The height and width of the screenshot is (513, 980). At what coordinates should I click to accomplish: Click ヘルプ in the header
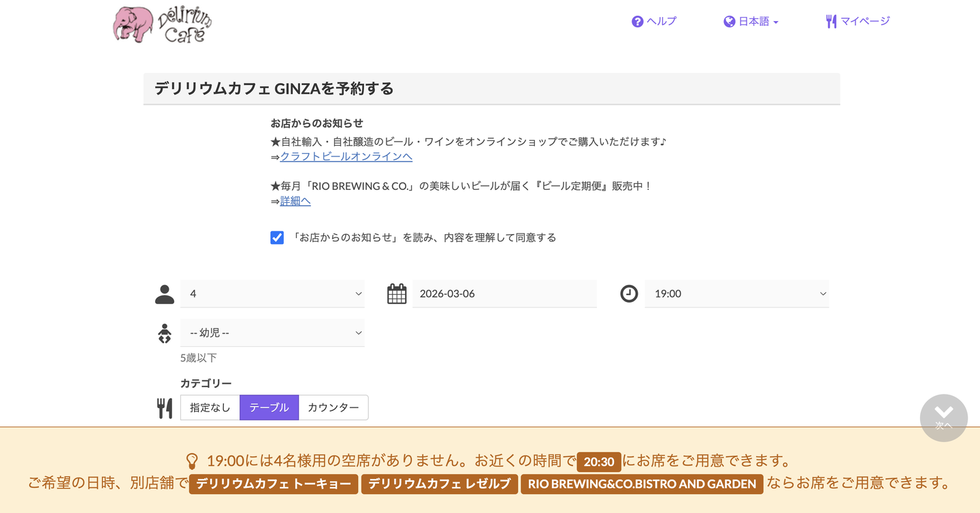point(660,21)
